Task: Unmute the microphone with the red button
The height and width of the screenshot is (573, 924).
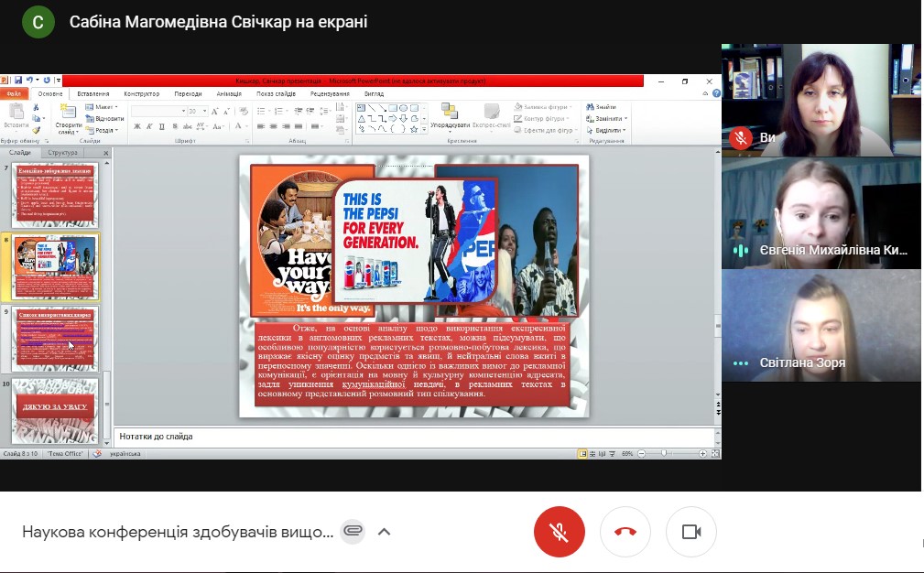Action: tap(559, 531)
